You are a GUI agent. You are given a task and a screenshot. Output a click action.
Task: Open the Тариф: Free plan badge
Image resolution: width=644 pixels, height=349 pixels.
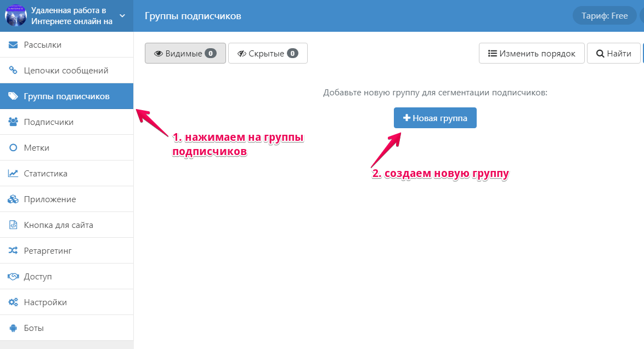coord(604,16)
